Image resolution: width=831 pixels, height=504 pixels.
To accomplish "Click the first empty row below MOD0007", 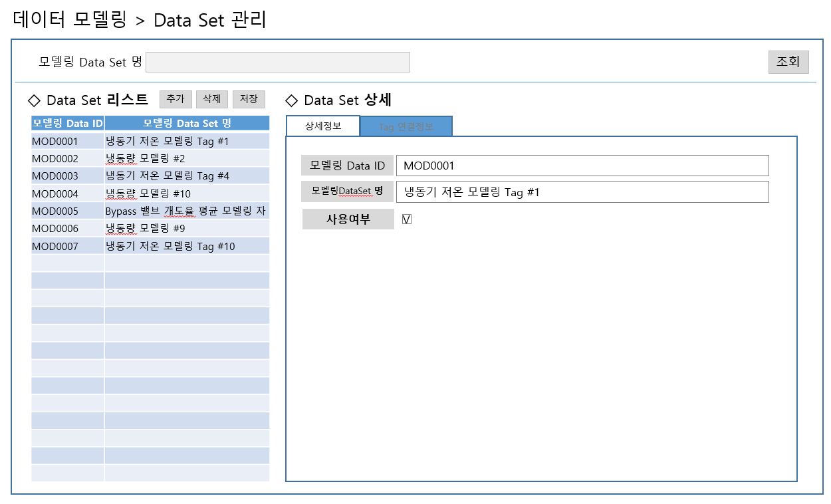I will point(150,263).
